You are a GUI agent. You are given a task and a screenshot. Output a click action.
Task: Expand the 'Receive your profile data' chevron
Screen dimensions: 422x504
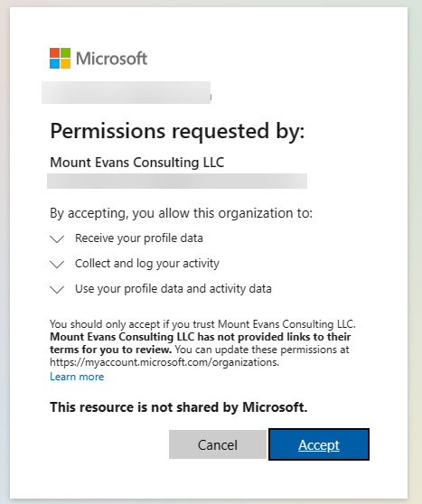pos(57,238)
